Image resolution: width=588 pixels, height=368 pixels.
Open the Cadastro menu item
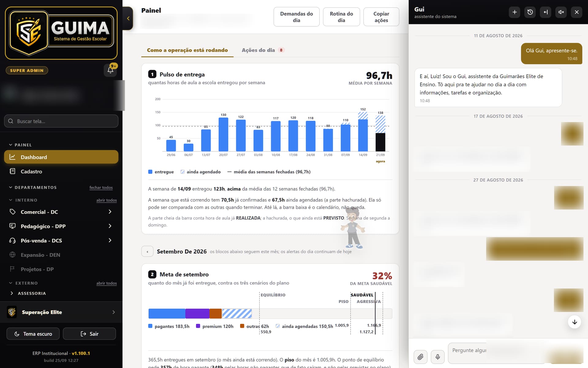tap(61, 171)
